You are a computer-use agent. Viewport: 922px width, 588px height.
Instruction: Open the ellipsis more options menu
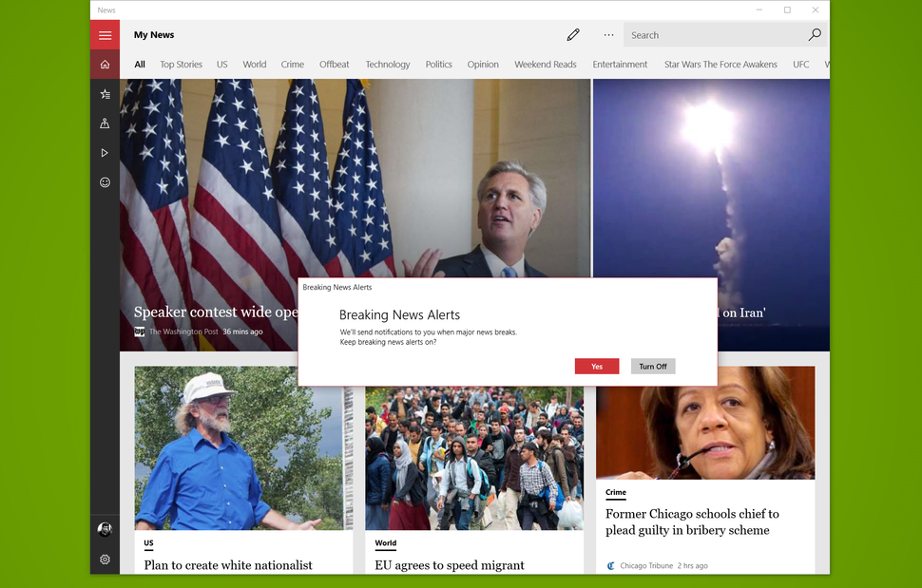click(x=608, y=34)
